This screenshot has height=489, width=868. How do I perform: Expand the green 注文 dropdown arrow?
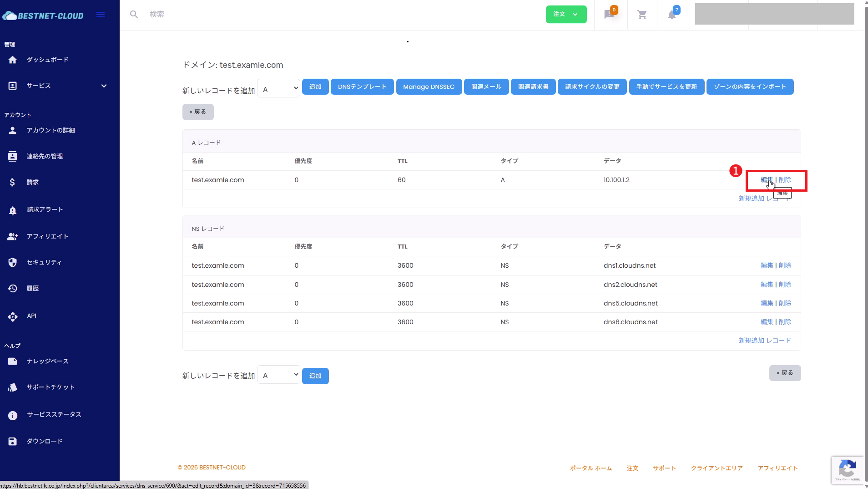(x=575, y=14)
